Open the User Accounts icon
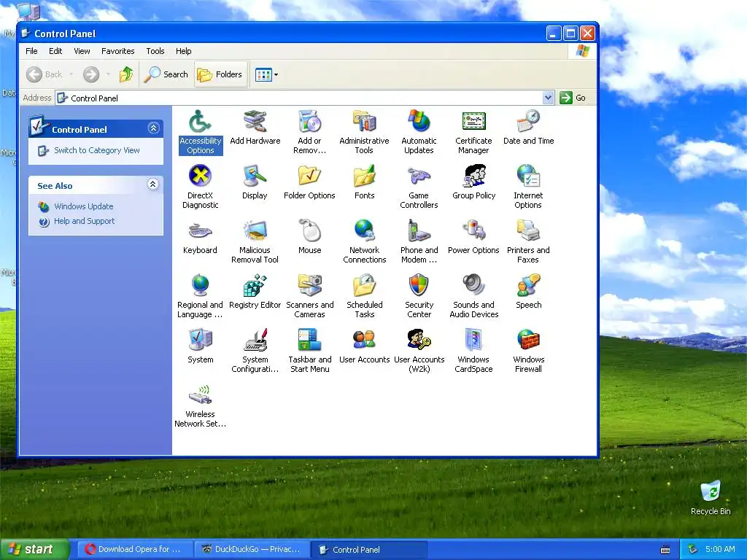This screenshot has height=560, width=747. [x=365, y=346]
